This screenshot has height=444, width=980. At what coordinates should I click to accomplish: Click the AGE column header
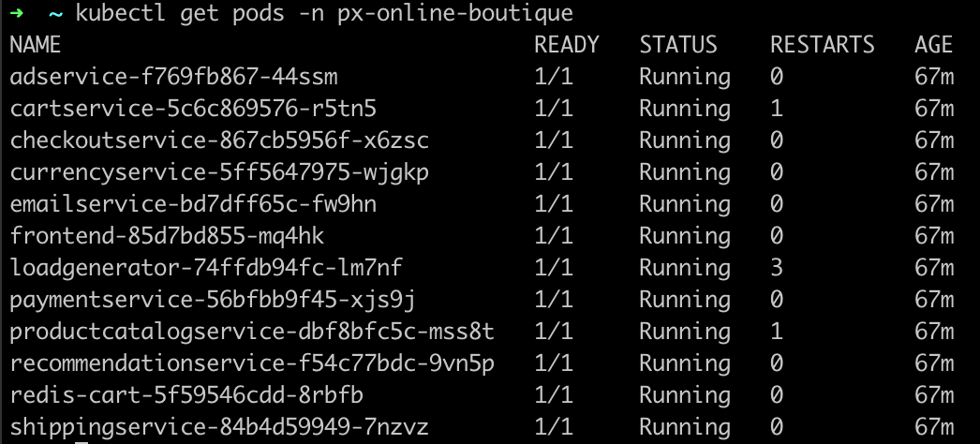[x=933, y=45]
